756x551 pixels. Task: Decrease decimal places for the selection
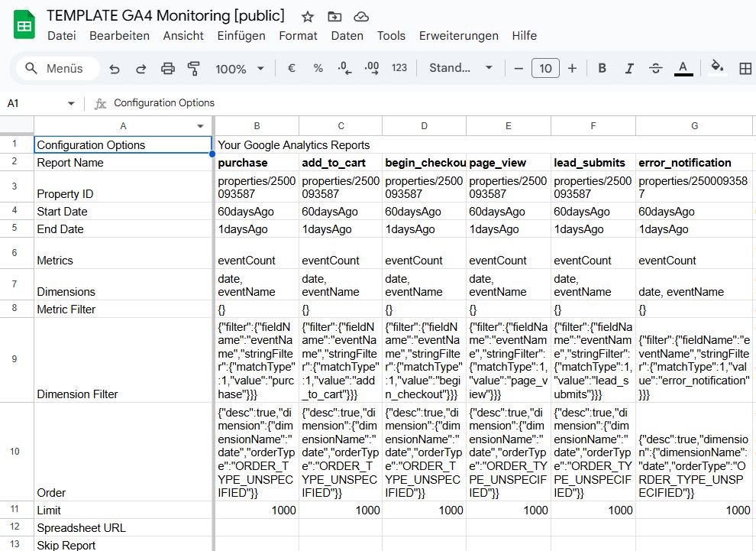tap(344, 68)
